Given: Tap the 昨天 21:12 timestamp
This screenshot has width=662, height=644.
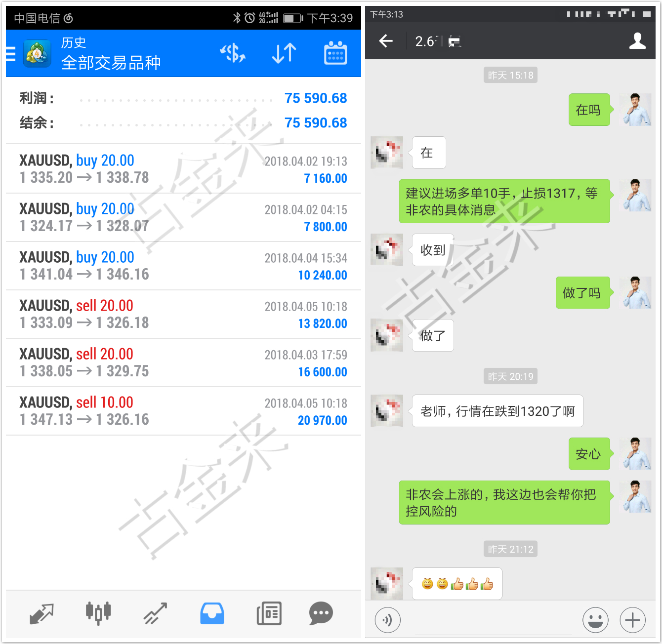Looking at the screenshot, I should click(x=510, y=549).
